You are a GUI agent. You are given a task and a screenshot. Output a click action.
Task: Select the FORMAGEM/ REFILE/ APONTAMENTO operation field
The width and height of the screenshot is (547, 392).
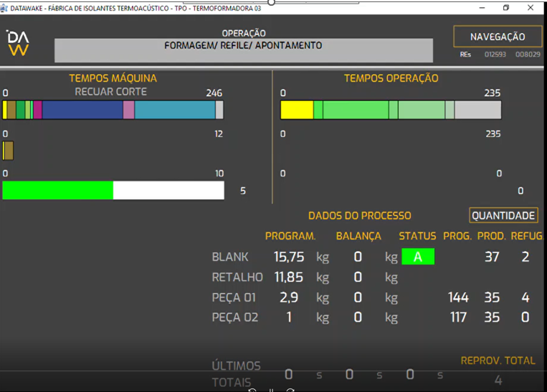click(x=244, y=50)
